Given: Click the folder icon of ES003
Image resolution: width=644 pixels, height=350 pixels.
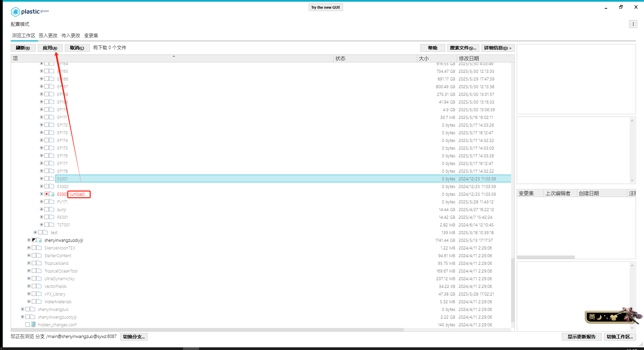Looking at the screenshot, I should pyautogui.click(x=52, y=194).
